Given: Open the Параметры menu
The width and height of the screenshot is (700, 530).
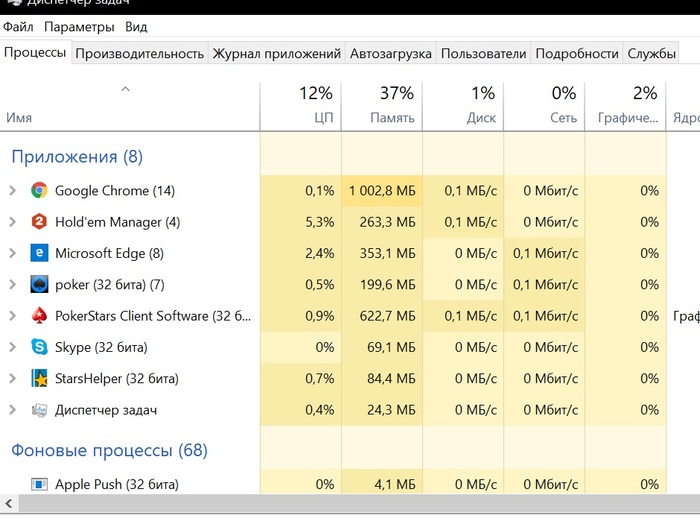Looking at the screenshot, I should tap(79, 27).
